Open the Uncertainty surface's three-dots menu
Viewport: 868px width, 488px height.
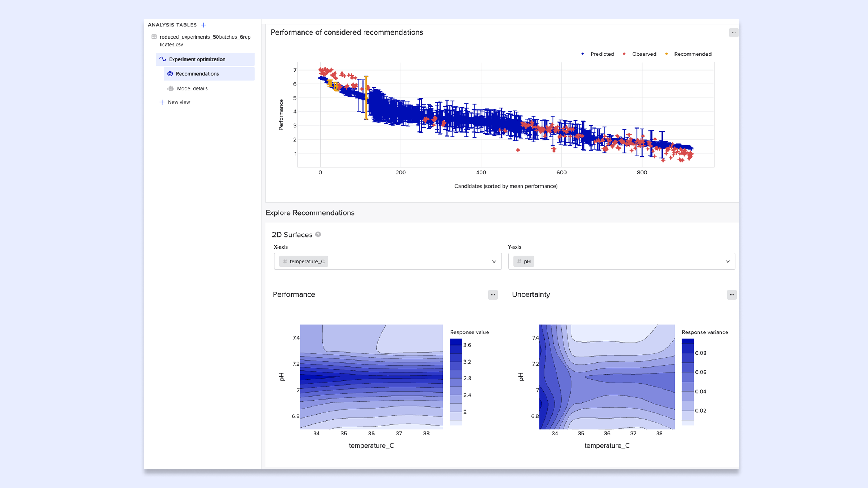coord(731,294)
